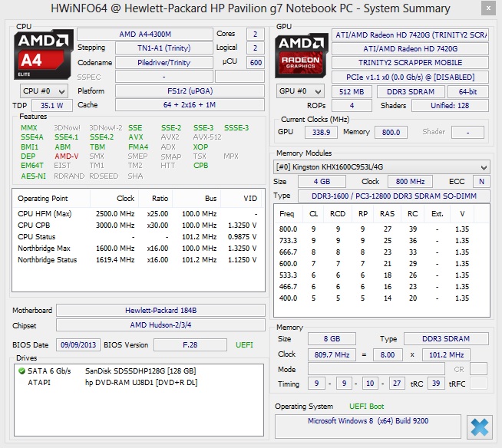The height and width of the screenshot is (448, 502).
Task: Click the Operating Point column header
Action: [x=51, y=199]
